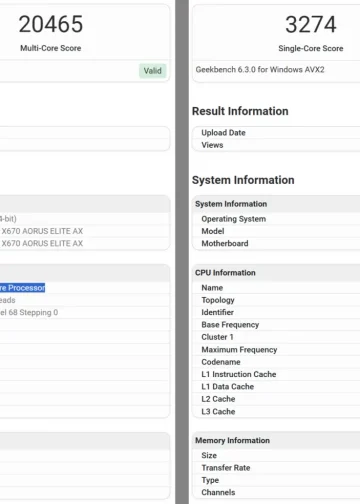The width and height of the screenshot is (360, 504).
Task: Click the CPU Information table header
Action: (x=225, y=273)
